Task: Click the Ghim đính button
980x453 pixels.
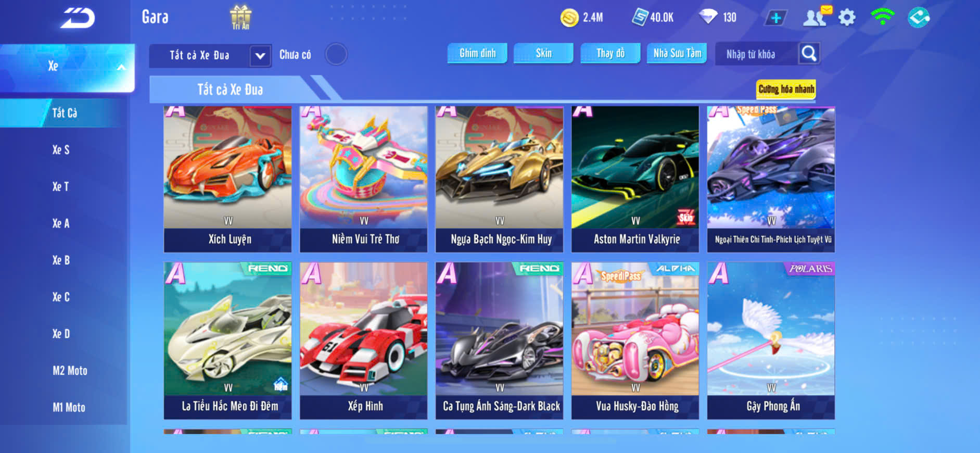Action: tap(477, 53)
